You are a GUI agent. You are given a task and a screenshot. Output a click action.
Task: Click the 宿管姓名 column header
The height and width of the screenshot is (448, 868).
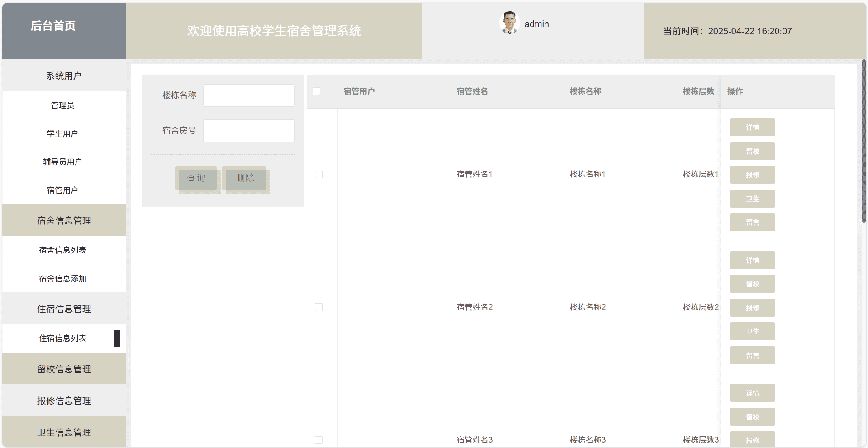(472, 91)
